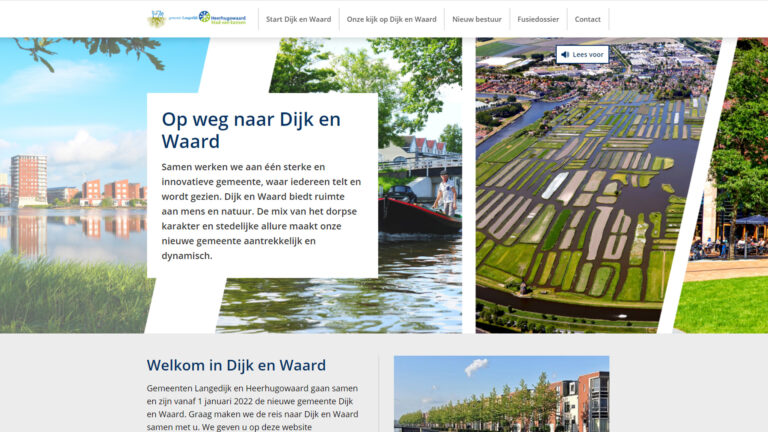Click the speaker icon in Lees voor
Image resolution: width=768 pixels, height=432 pixels.
click(565, 55)
